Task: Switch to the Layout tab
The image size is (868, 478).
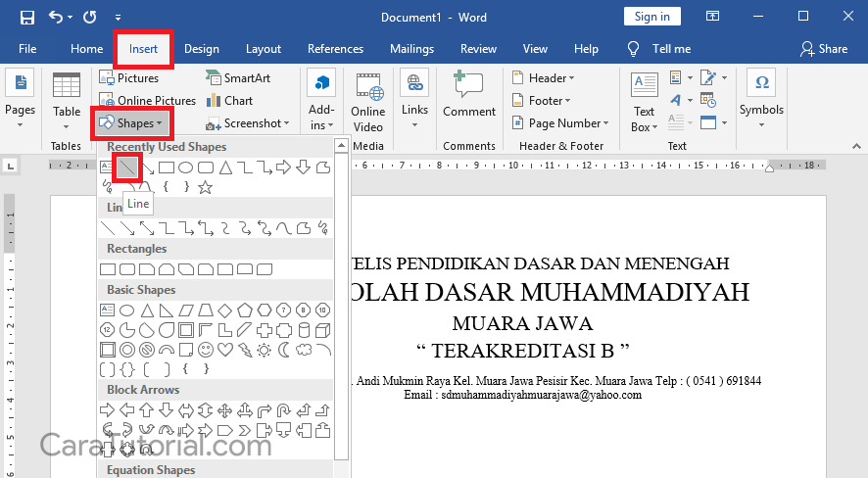Action: [x=264, y=49]
